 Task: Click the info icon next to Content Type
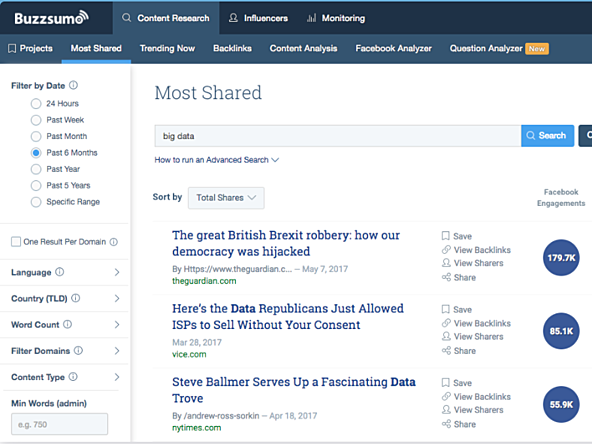[73, 376]
